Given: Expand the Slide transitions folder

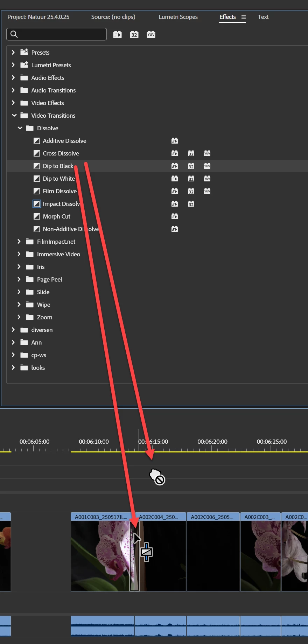Looking at the screenshot, I should [19, 292].
